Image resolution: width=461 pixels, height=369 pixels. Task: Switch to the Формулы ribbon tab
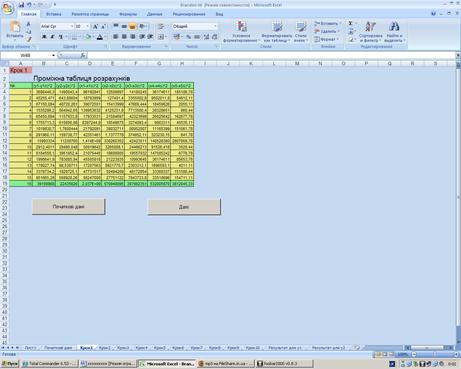128,14
